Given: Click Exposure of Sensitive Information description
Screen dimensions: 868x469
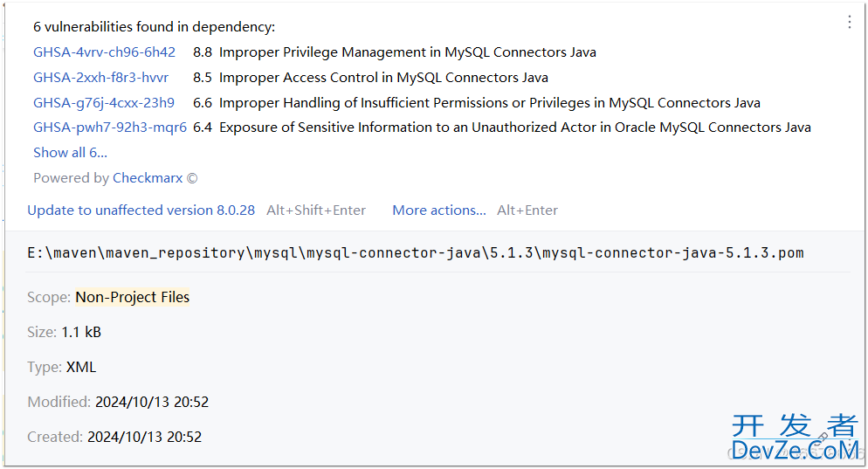Looking at the screenshot, I should pos(515,128).
